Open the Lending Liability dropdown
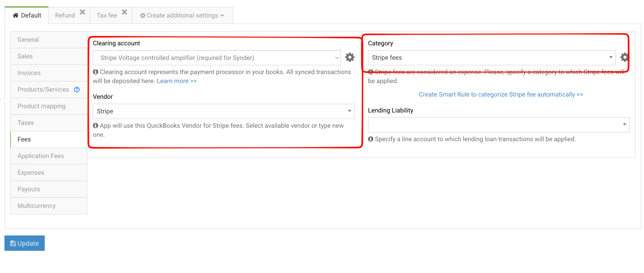 pyautogui.click(x=498, y=125)
